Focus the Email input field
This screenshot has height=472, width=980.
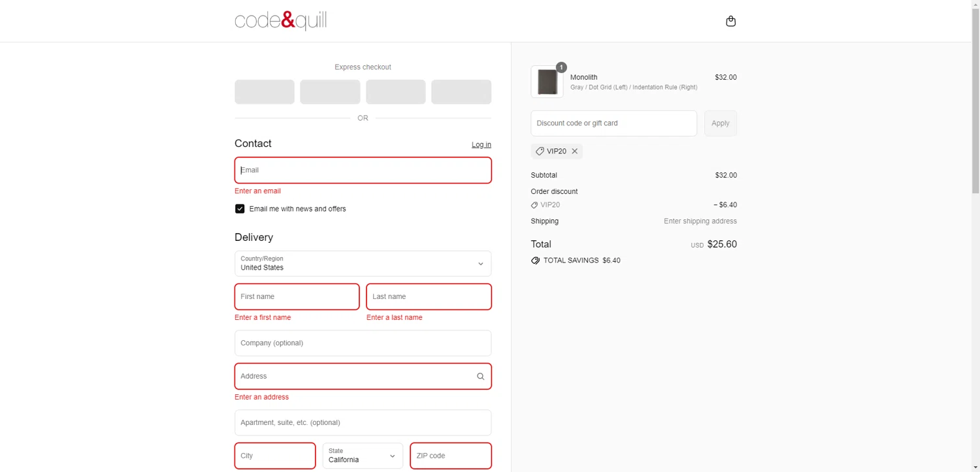363,170
